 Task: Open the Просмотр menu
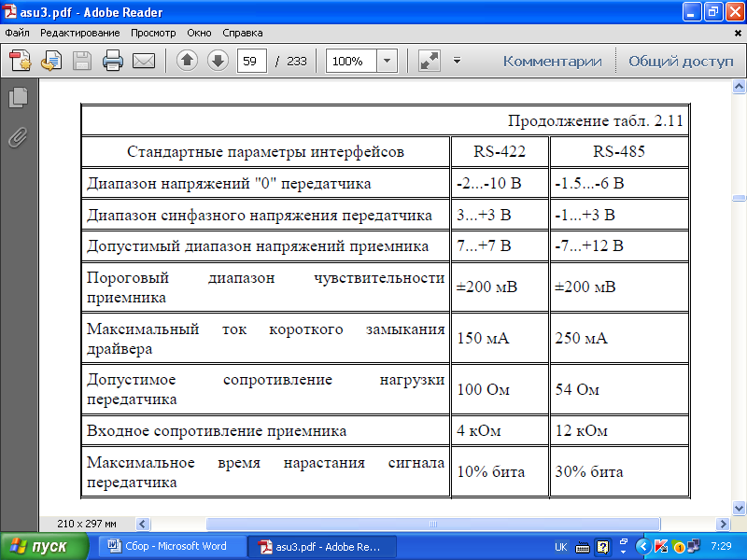[153, 33]
